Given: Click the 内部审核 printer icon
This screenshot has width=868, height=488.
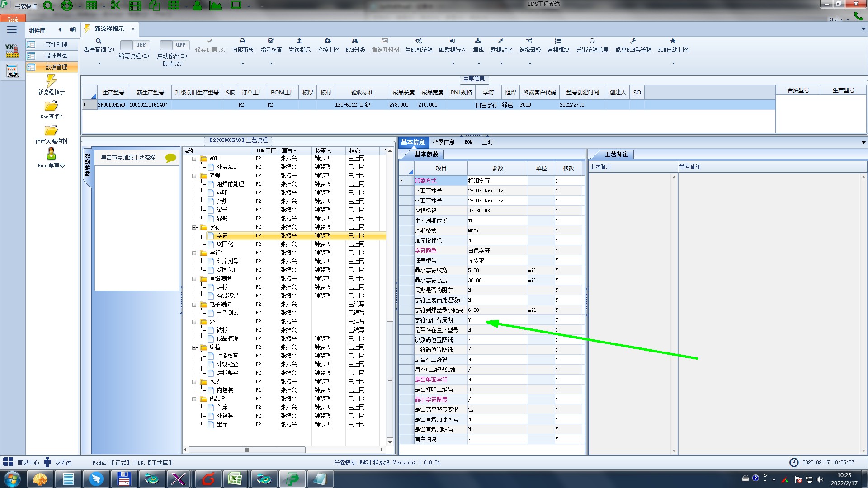Looking at the screenshot, I should (242, 41).
